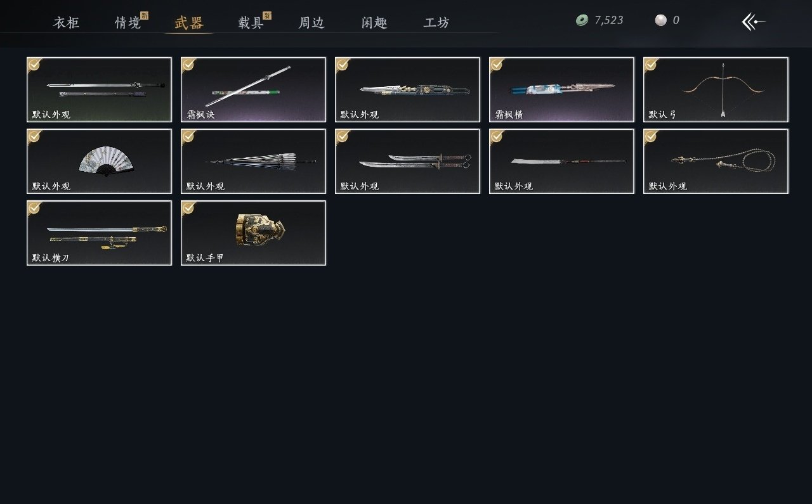This screenshot has width=812, height=504.
Task: Select the folding fan weapon skin
Action: click(99, 161)
